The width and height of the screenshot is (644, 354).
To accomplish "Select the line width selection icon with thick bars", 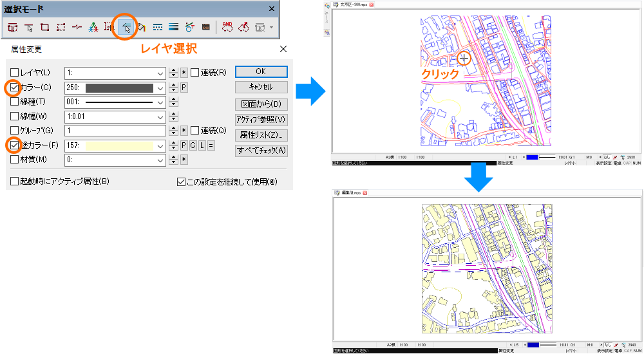I will pos(174,28).
